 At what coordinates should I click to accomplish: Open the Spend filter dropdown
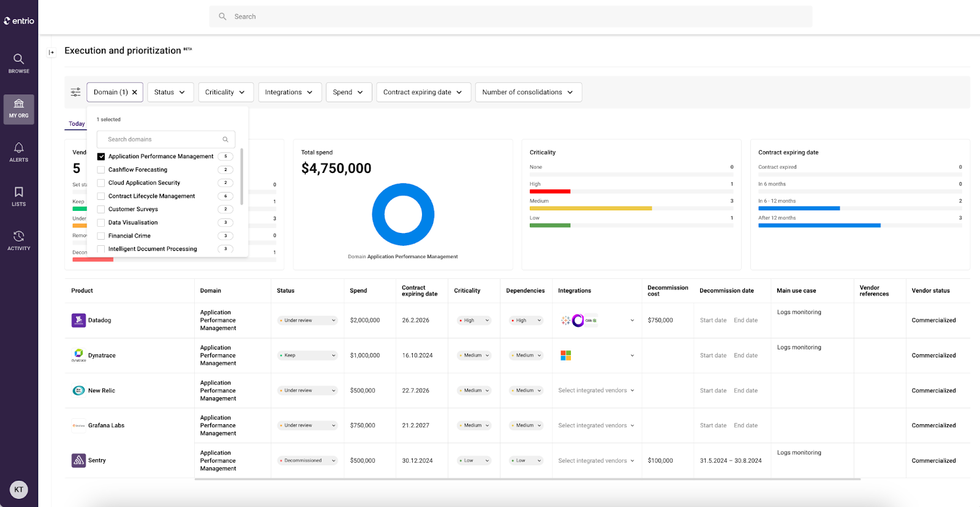click(349, 92)
